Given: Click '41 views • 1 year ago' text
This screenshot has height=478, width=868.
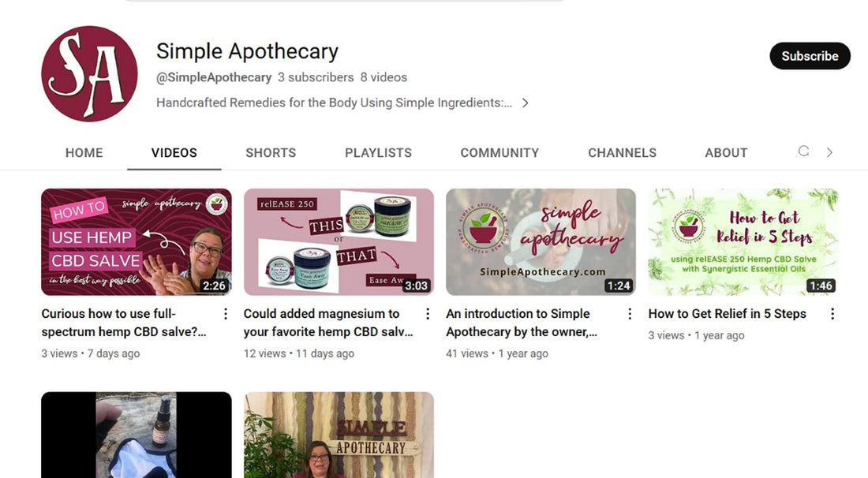Looking at the screenshot, I should (497, 353).
